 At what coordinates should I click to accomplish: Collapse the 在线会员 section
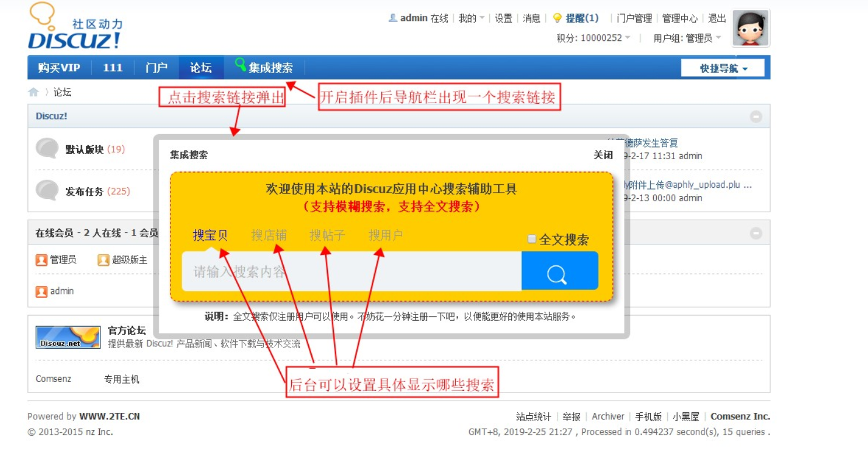click(x=756, y=233)
